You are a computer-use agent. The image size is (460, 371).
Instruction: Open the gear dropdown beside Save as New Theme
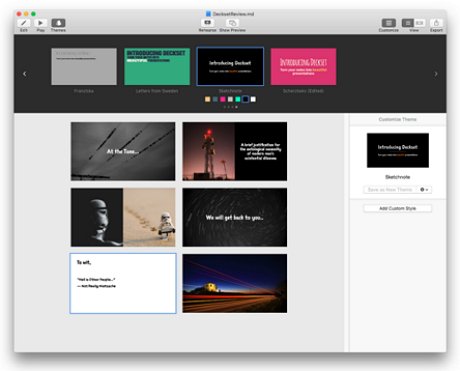424,190
